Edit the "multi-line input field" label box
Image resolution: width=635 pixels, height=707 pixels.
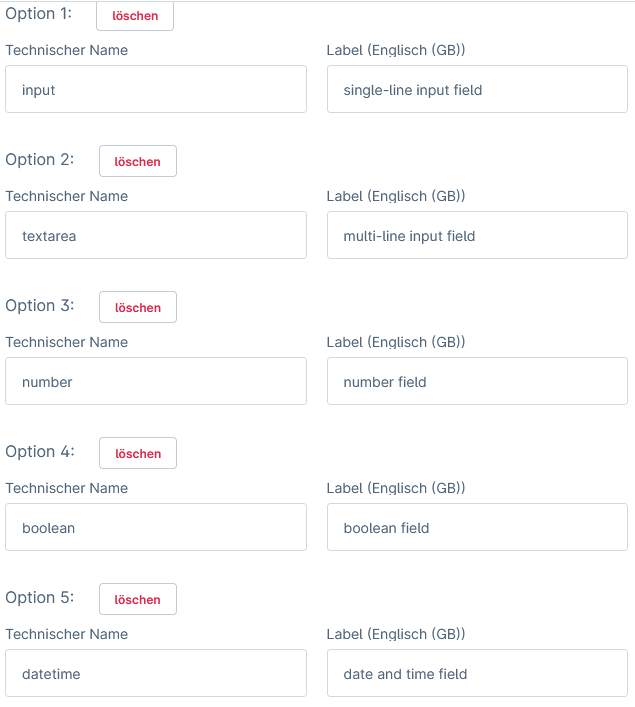point(477,236)
